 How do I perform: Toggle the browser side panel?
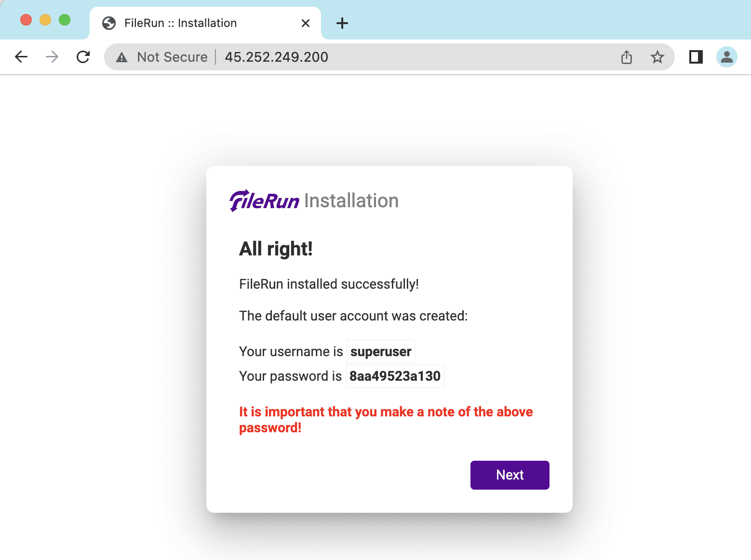click(x=696, y=57)
